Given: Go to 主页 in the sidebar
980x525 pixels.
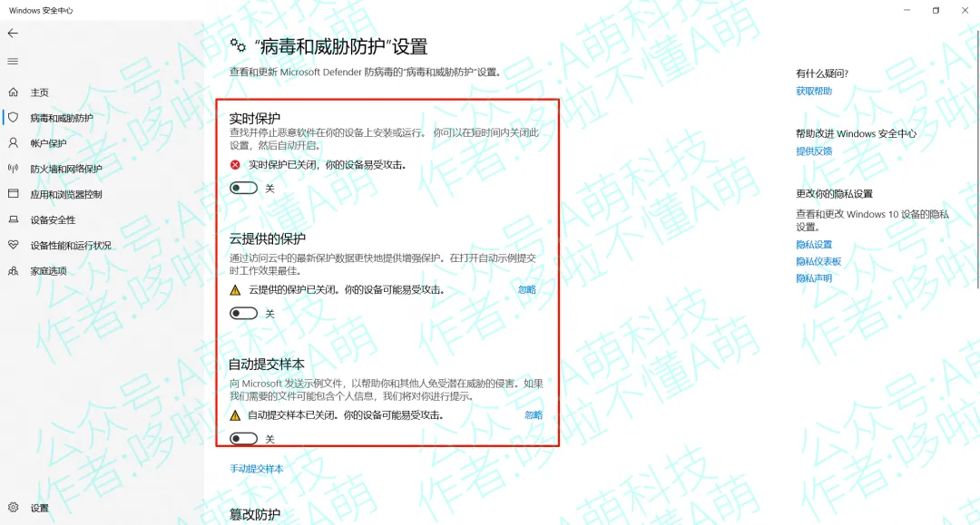Looking at the screenshot, I should point(39,92).
